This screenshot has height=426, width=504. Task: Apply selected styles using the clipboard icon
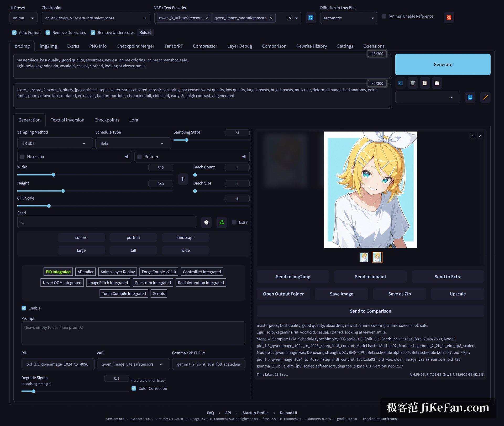coord(425,83)
